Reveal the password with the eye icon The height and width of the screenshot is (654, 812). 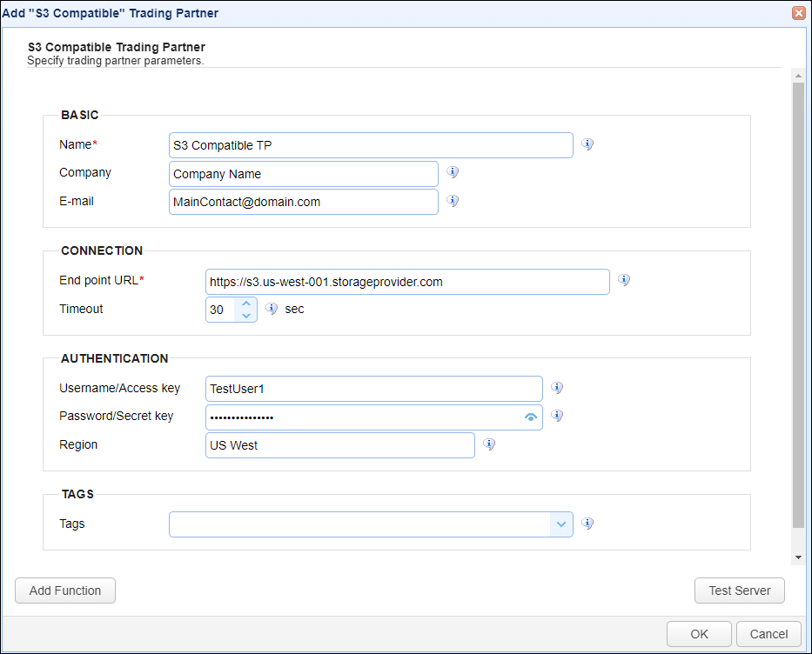pyautogui.click(x=531, y=417)
